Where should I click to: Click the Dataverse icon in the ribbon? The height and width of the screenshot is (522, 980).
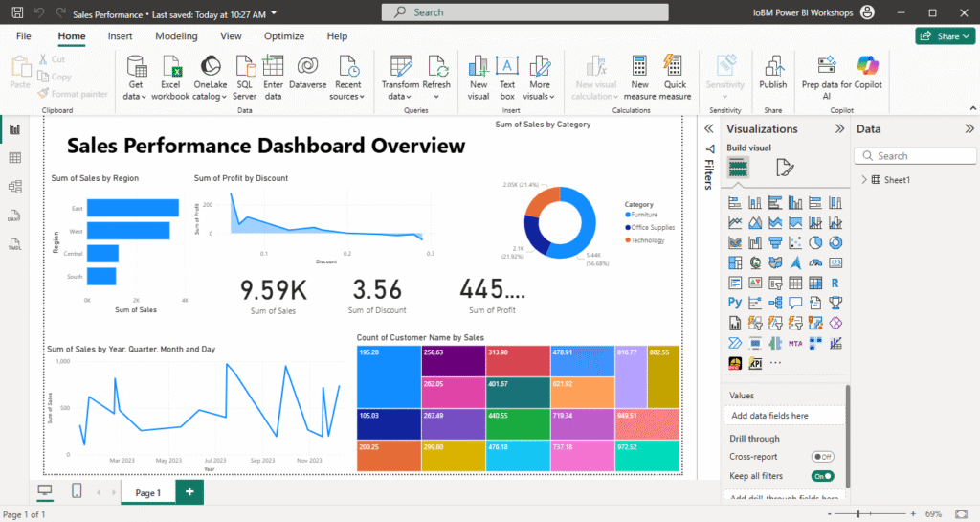pos(307,66)
